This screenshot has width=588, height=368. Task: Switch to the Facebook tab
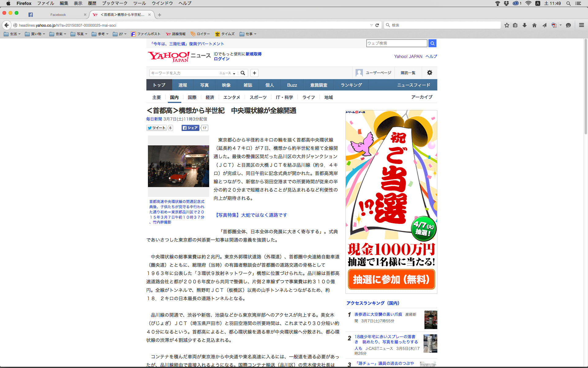pos(58,15)
